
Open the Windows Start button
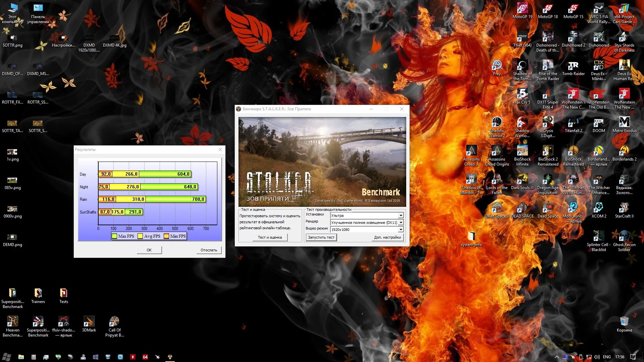7,357
